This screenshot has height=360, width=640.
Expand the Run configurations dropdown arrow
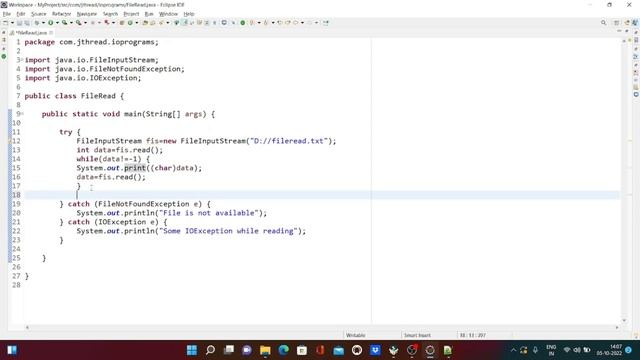coord(57,23)
